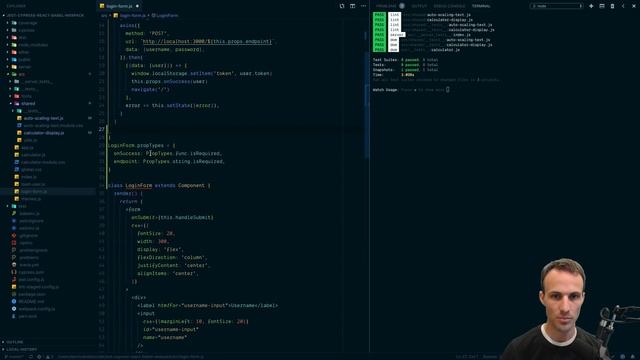The width and height of the screenshot is (640, 360).
Task: Open cypress.json in explorer
Action: (x=31, y=273)
